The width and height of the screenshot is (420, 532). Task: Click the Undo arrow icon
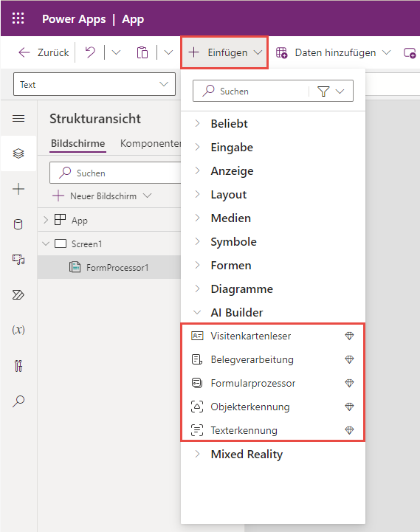point(90,52)
